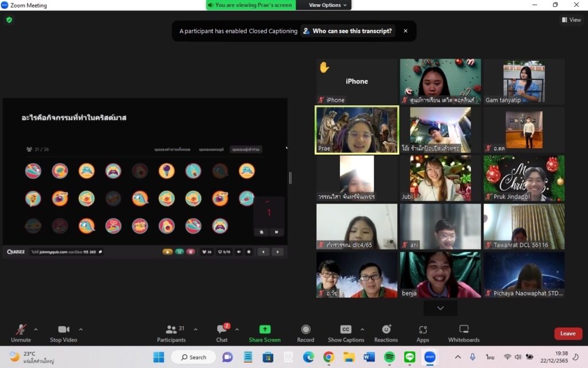Image resolution: width=588 pixels, height=368 pixels.
Task: Click "Who can see this transcript?" link
Action: point(348,31)
